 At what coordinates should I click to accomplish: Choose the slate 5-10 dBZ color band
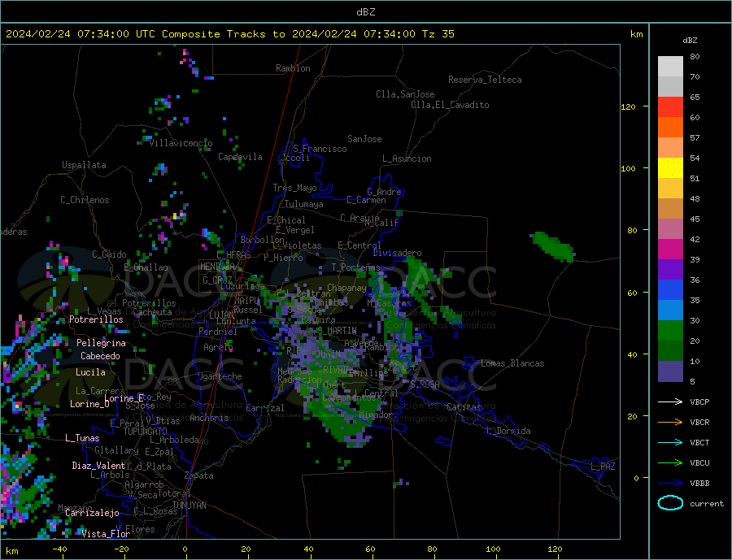(670, 371)
